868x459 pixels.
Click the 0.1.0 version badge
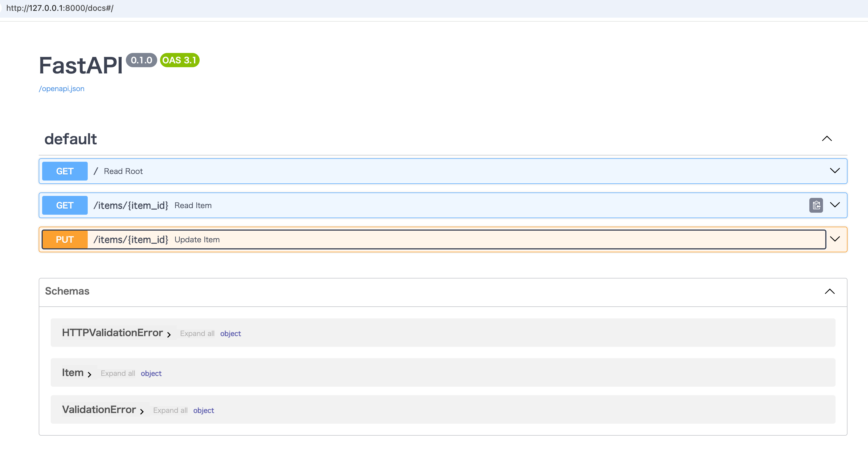click(142, 60)
